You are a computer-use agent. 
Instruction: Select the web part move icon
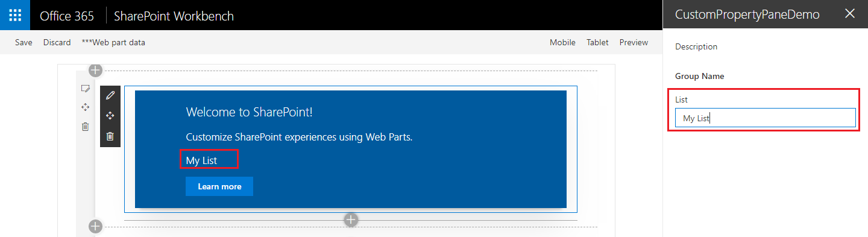(110, 115)
